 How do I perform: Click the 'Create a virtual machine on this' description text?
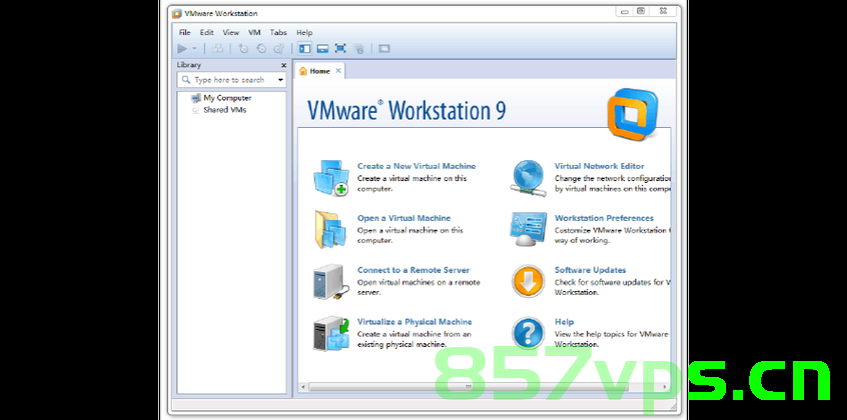point(412,178)
